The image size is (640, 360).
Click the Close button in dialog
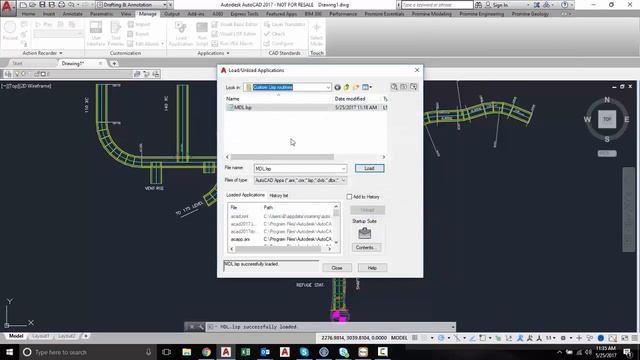click(x=337, y=268)
